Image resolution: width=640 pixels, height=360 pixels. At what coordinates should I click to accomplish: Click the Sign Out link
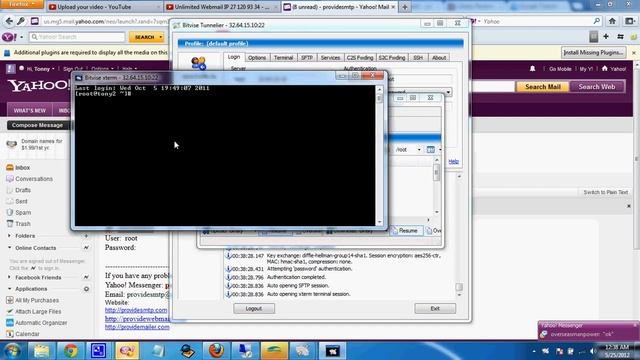(73, 69)
